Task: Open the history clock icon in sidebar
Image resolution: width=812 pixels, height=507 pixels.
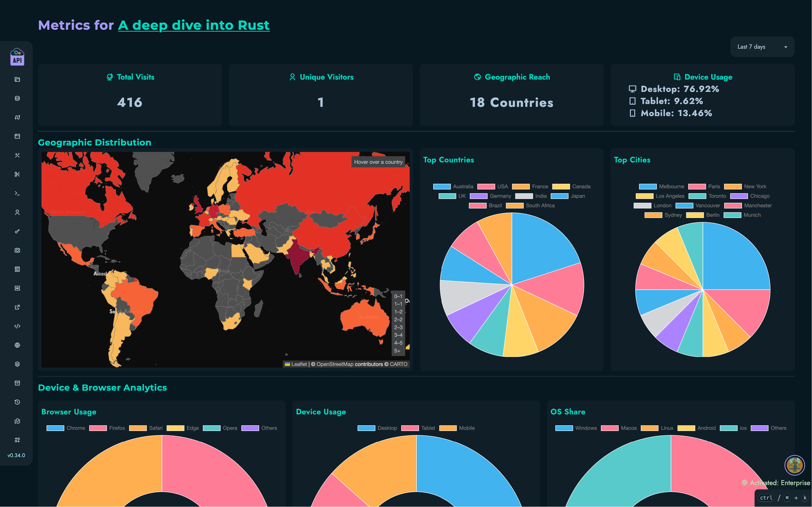Action: tap(17, 402)
